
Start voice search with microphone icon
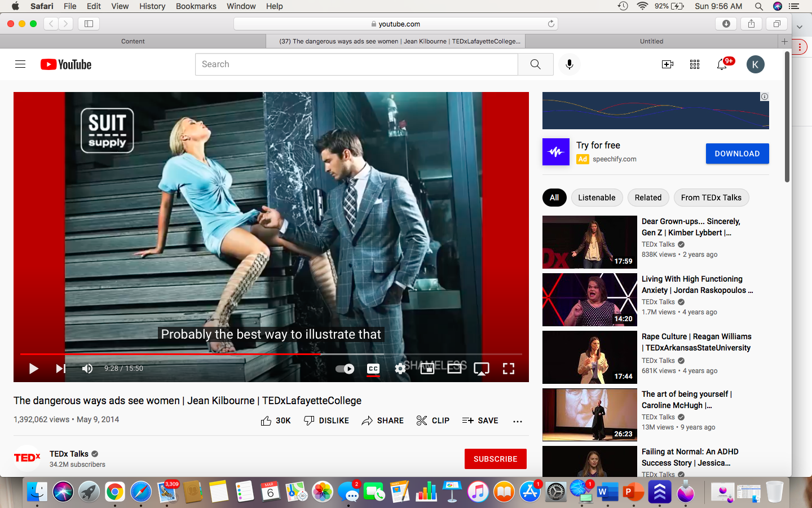click(x=570, y=64)
